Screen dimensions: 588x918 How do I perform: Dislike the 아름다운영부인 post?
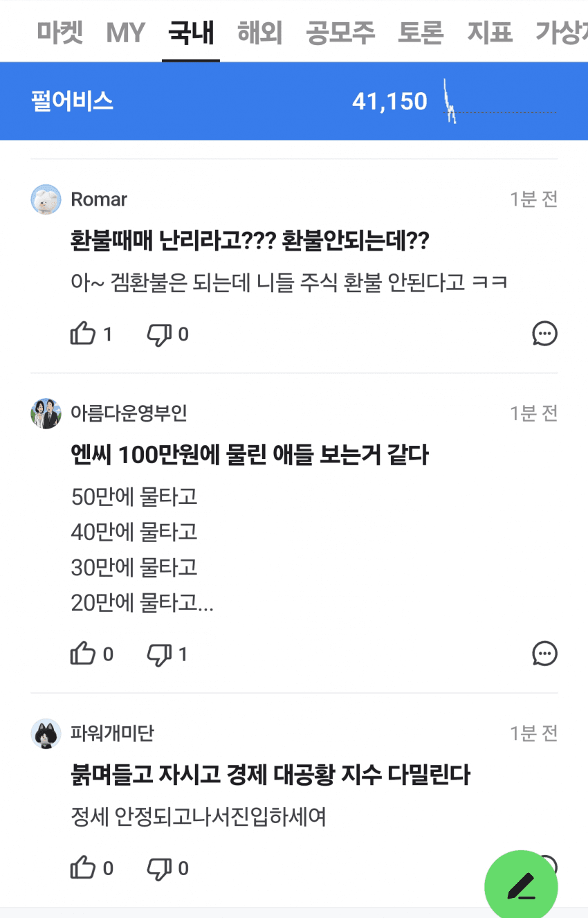click(159, 654)
